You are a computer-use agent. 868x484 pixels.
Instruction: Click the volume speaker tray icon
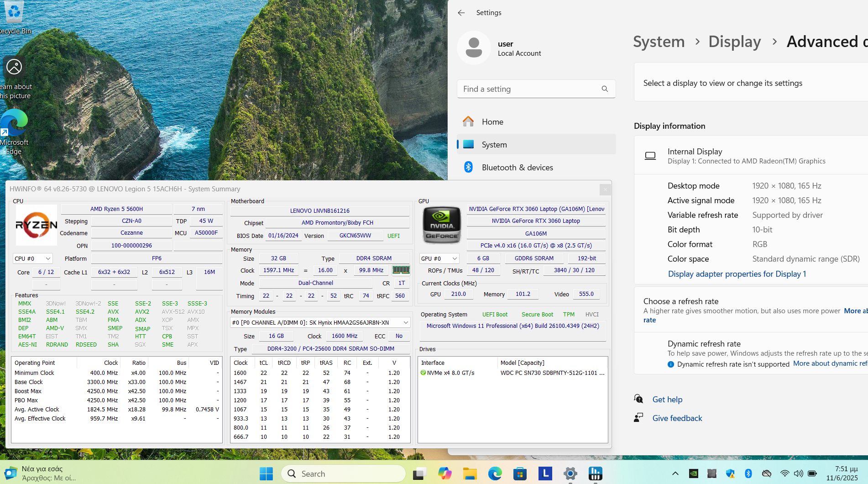click(798, 473)
